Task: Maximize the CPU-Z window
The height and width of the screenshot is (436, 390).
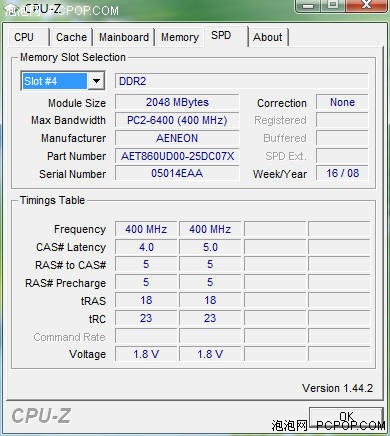Action: 333,5
